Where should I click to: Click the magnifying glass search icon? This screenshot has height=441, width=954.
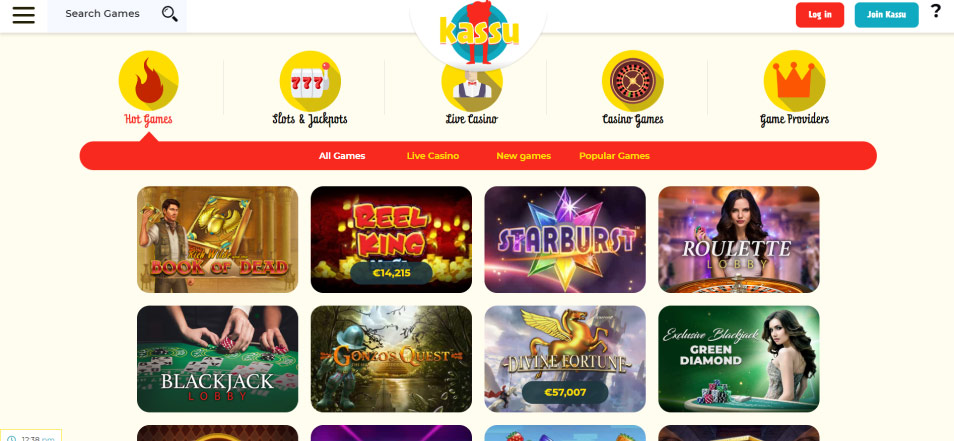click(170, 14)
